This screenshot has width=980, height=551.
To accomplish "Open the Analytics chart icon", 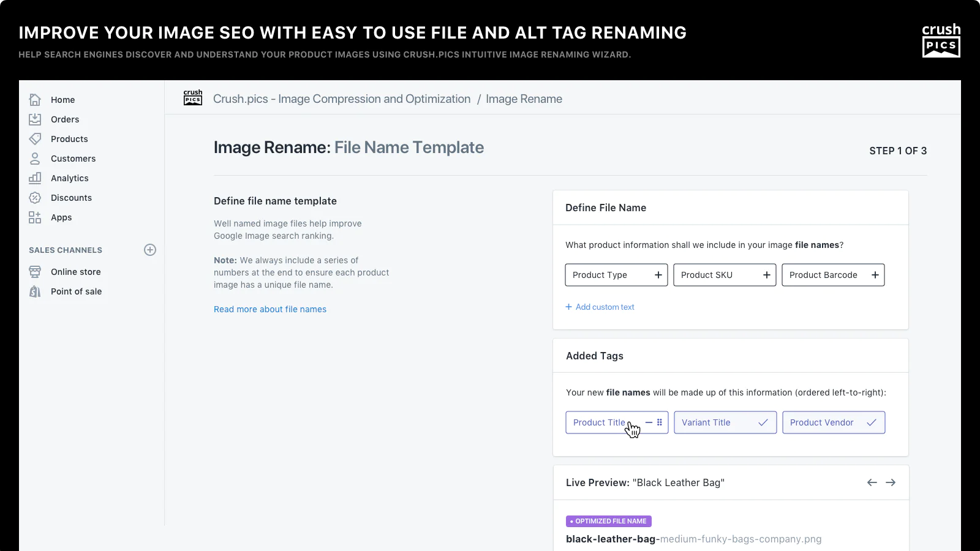I will 35,178.
